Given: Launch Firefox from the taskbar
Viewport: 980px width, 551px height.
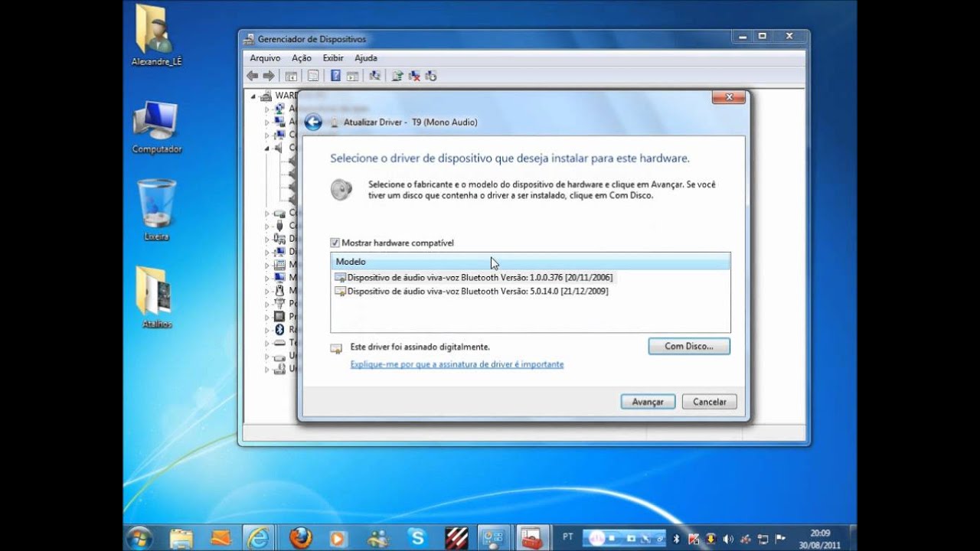Looking at the screenshot, I should tap(301, 537).
